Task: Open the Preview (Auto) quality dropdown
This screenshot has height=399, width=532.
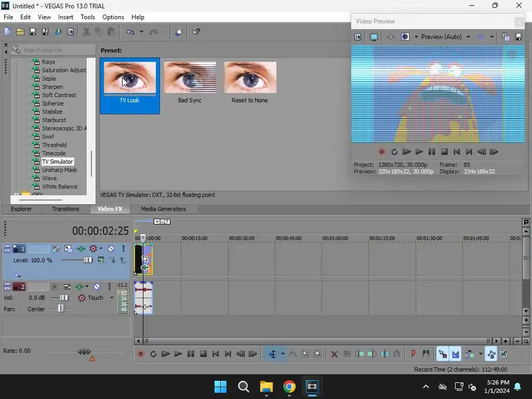Action: click(x=468, y=37)
